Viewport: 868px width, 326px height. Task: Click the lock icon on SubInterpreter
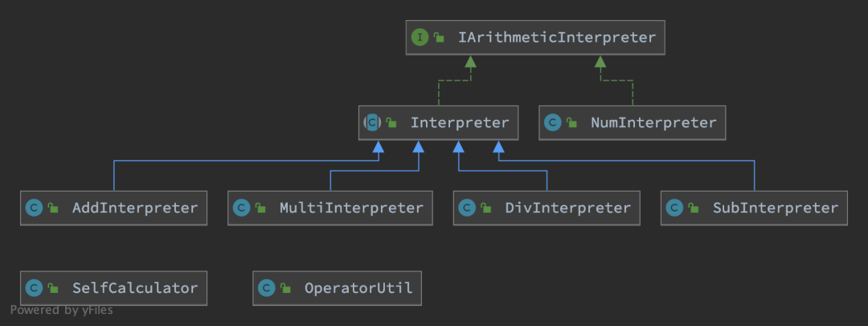tap(694, 208)
